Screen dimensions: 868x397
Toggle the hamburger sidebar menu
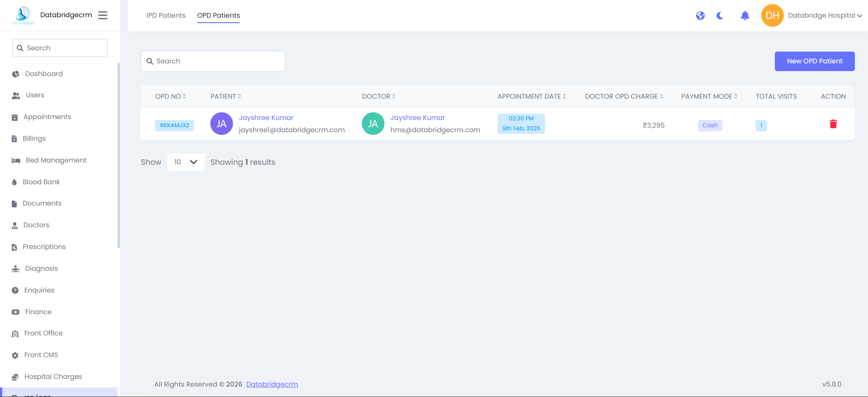pos(103,15)
